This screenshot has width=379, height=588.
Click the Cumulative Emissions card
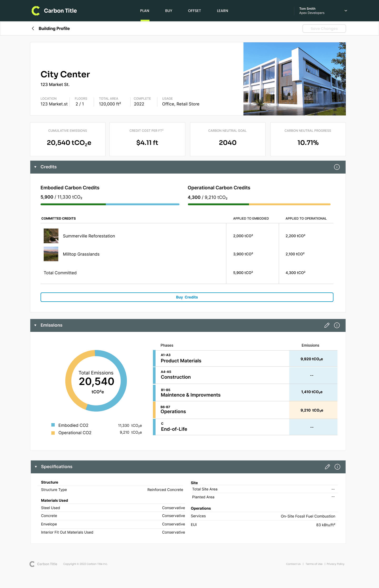[68, 139]
